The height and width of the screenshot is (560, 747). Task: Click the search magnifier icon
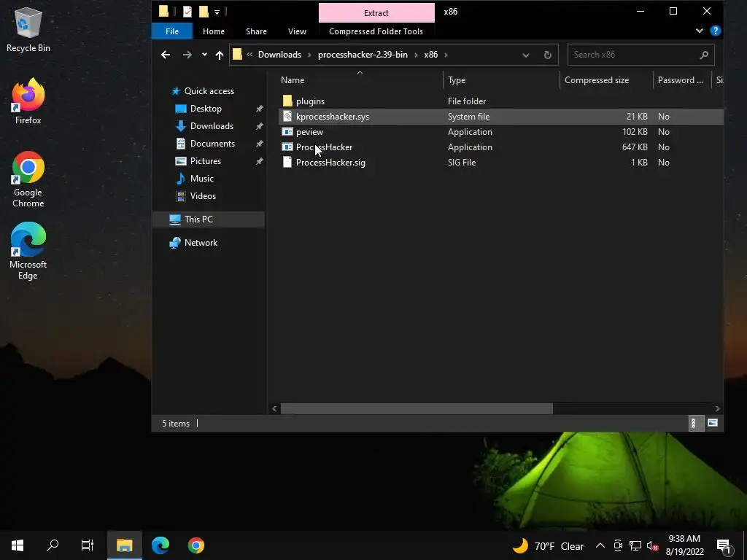[704, 55]
